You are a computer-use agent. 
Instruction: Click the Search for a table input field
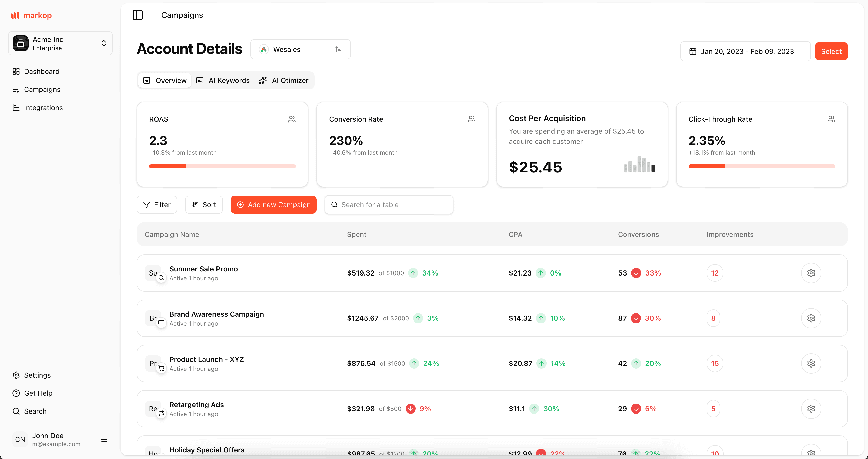(389, 204)
